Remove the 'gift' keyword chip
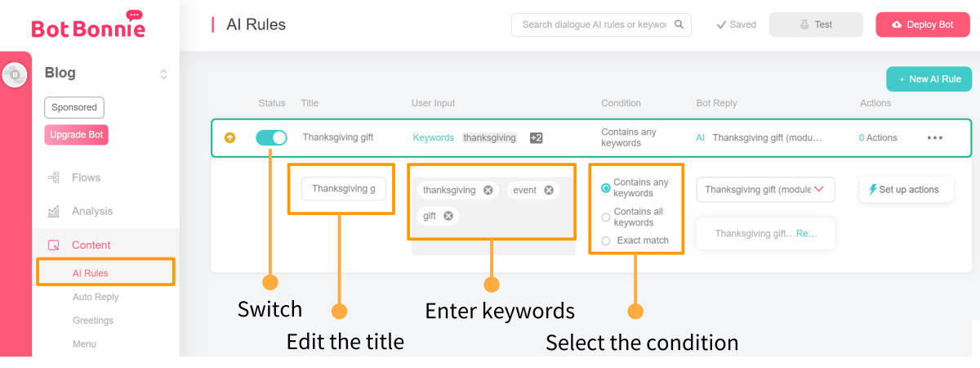 (x=448, y=216)
